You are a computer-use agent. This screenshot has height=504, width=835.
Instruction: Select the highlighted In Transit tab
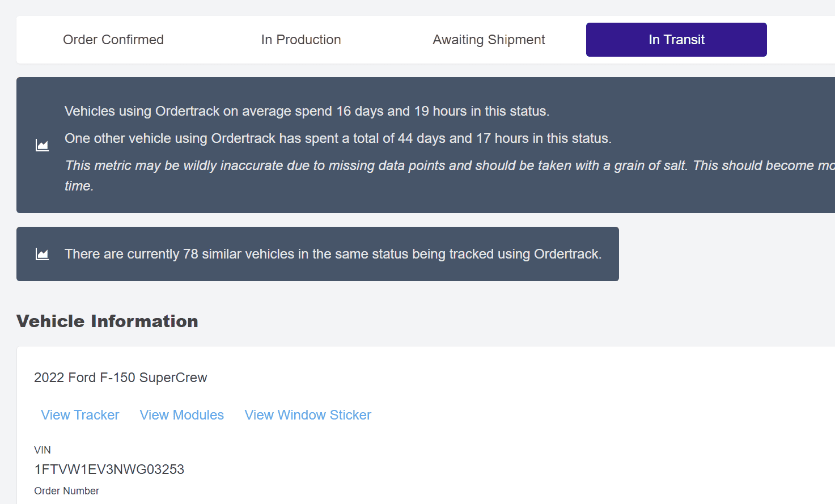click(676, 40)
